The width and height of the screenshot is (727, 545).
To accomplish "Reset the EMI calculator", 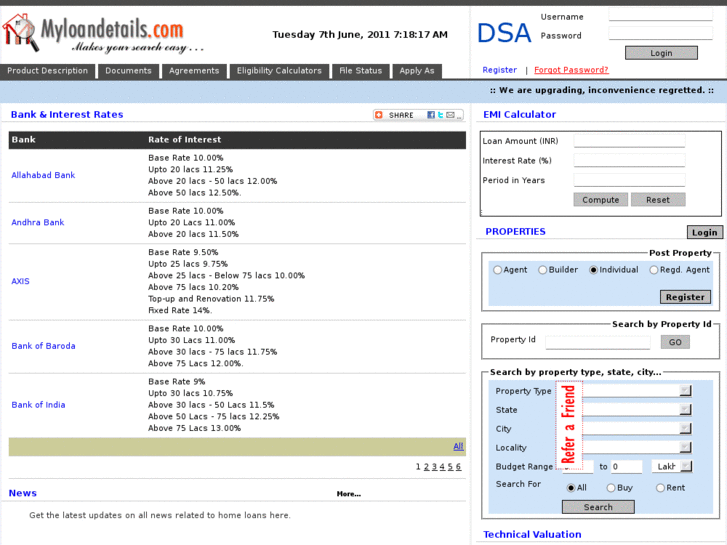I will point(658,200).
